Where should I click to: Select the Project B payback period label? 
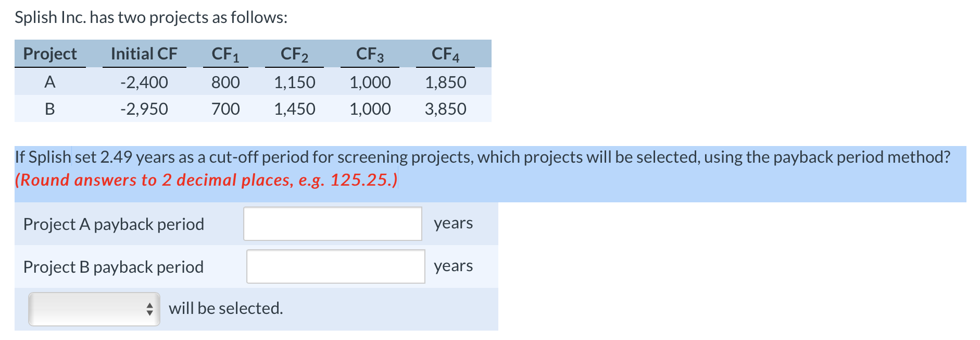point(114,267)
